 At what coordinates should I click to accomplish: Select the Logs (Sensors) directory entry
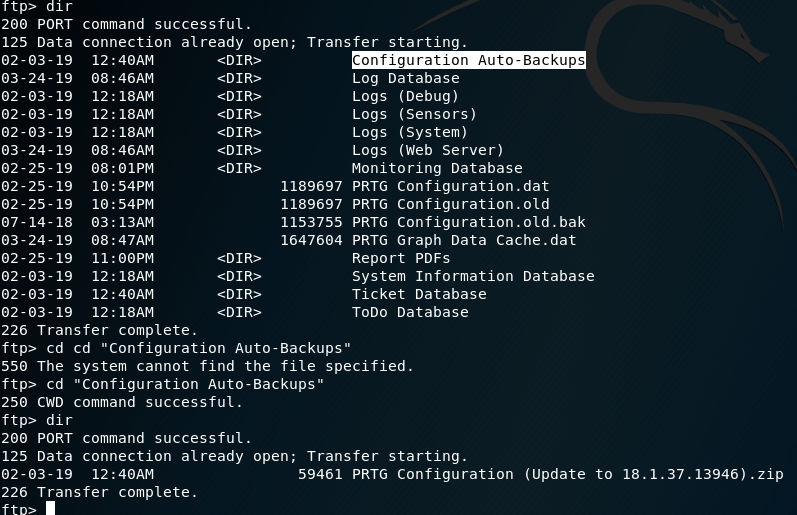coord(414,114)
